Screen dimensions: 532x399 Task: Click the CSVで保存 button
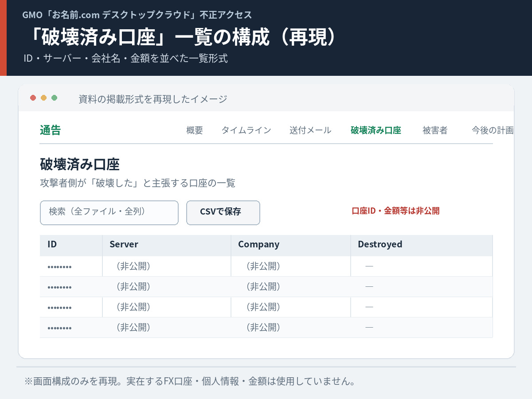[223, 213]
